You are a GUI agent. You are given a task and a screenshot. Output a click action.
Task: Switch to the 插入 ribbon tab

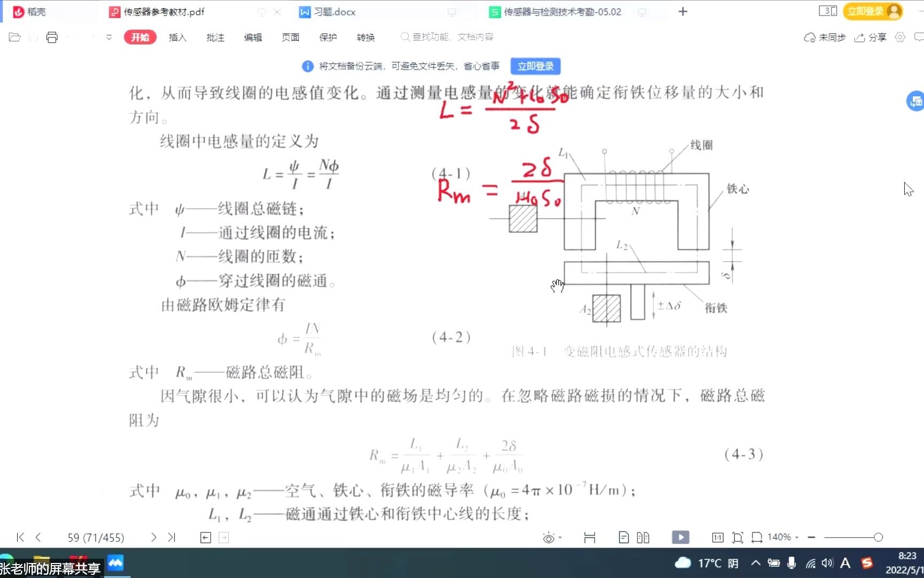[177, 37]
